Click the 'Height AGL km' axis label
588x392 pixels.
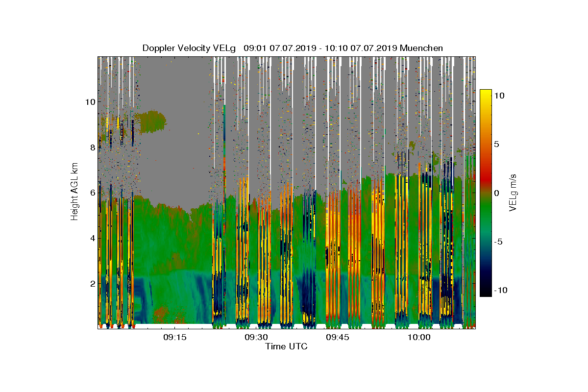[x=74, y=191]
